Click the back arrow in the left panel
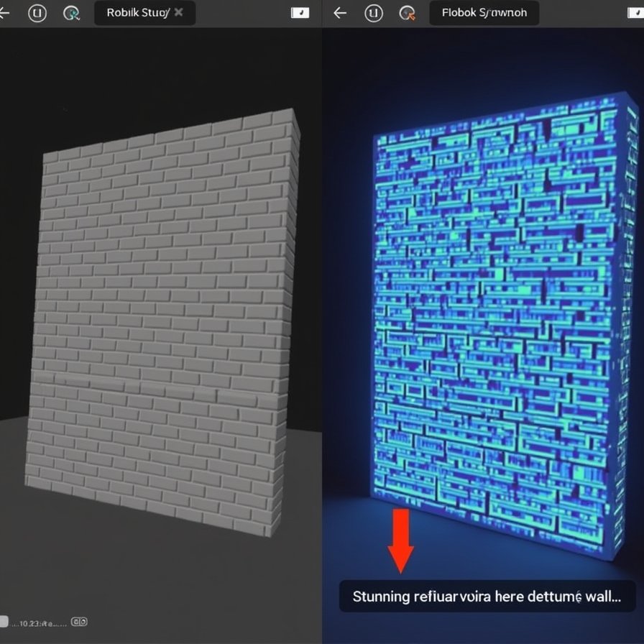644x644 pixels. 5,13
